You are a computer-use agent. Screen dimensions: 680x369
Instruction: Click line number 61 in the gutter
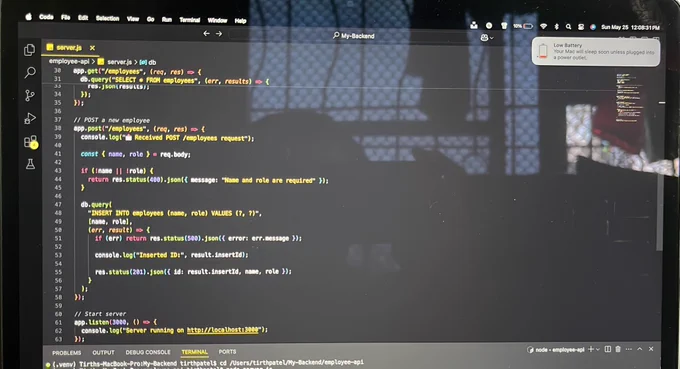pos(58,323)
